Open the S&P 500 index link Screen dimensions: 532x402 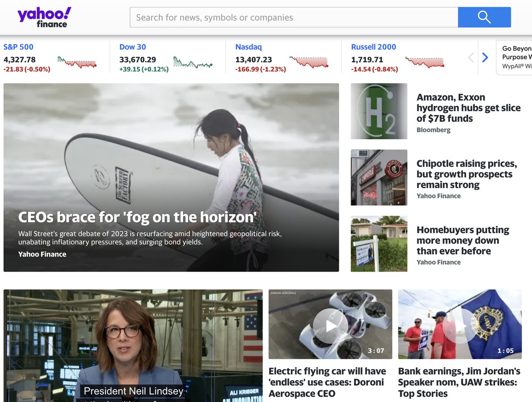click(18, 47)
